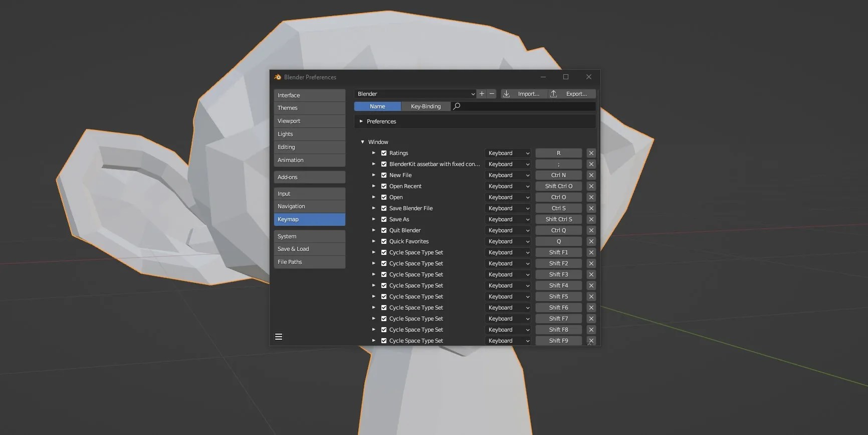
Task: Open the Add-ons preferences tab
Action: (310, 177)
